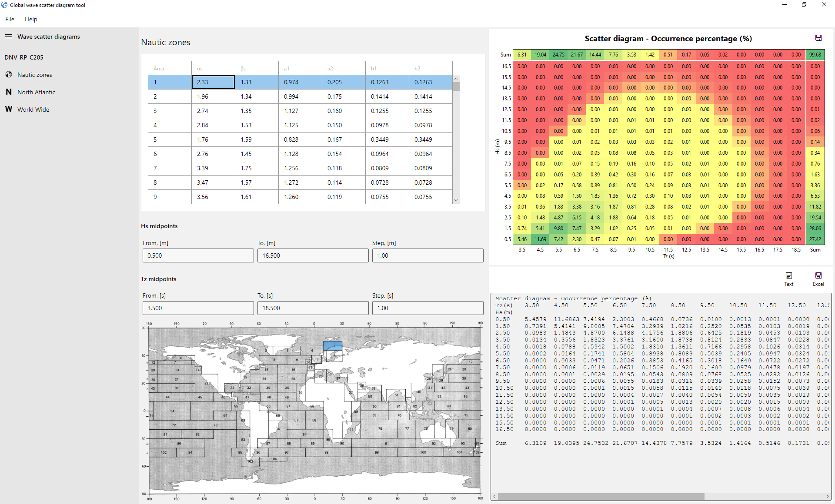835x504 pixels.
Task: Click zone 72 on the world map
Action: click(174, 425)
